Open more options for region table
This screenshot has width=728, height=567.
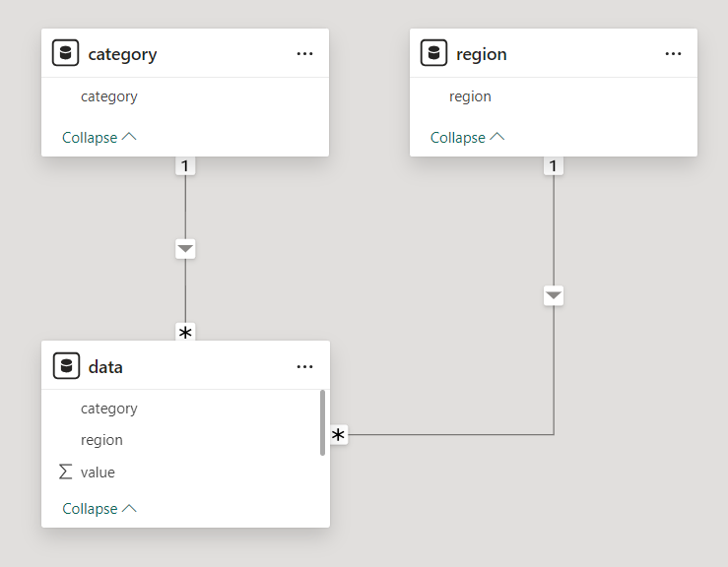[x=673, y=54]
